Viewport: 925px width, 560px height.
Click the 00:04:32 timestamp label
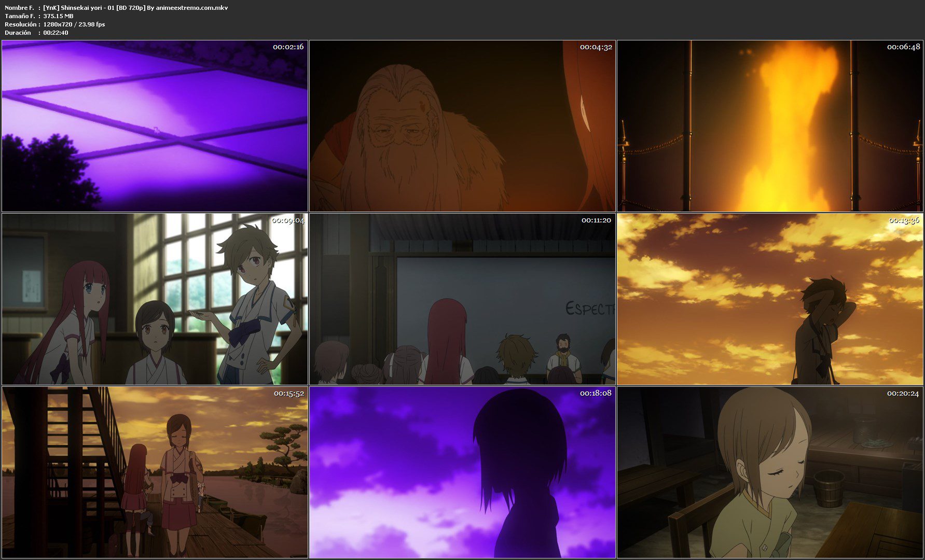596,47
